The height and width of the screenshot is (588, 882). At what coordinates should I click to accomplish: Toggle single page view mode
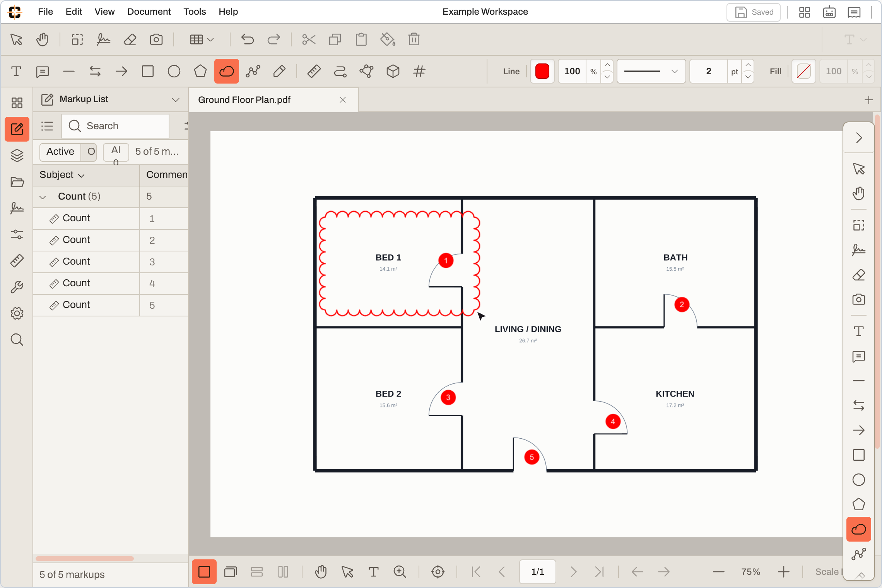pos(204,572)
